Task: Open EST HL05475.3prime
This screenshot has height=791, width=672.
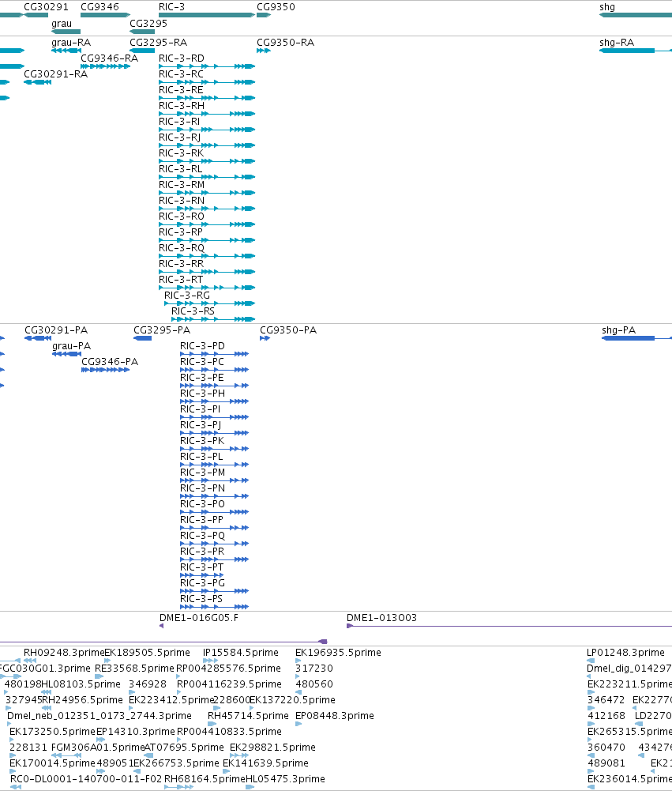Action: (250, 787)
